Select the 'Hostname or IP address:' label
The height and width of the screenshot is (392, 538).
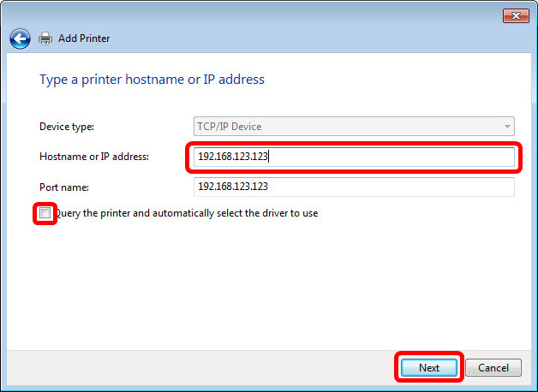pyautogui.click(x=94, y=157)
